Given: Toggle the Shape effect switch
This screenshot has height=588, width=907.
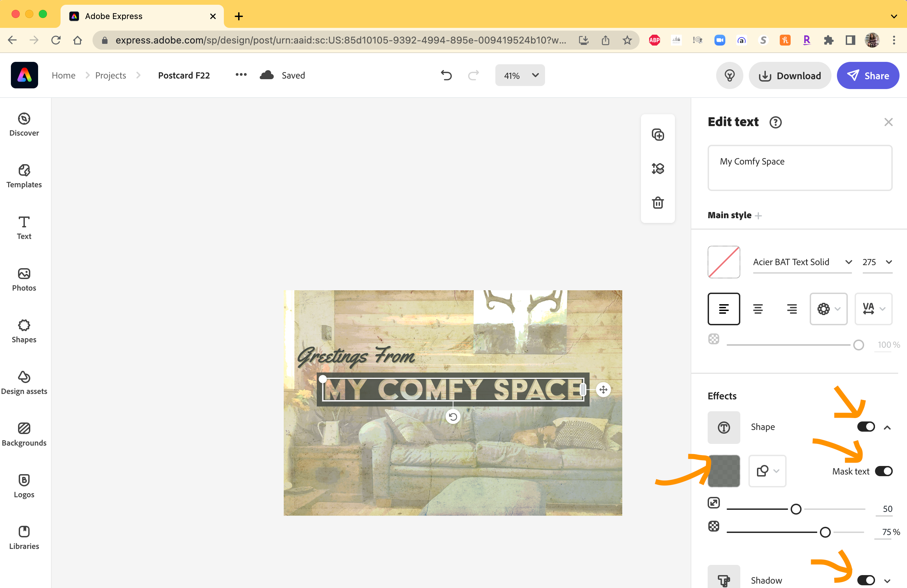Looking at the screenshot, I should click(866, 427).
